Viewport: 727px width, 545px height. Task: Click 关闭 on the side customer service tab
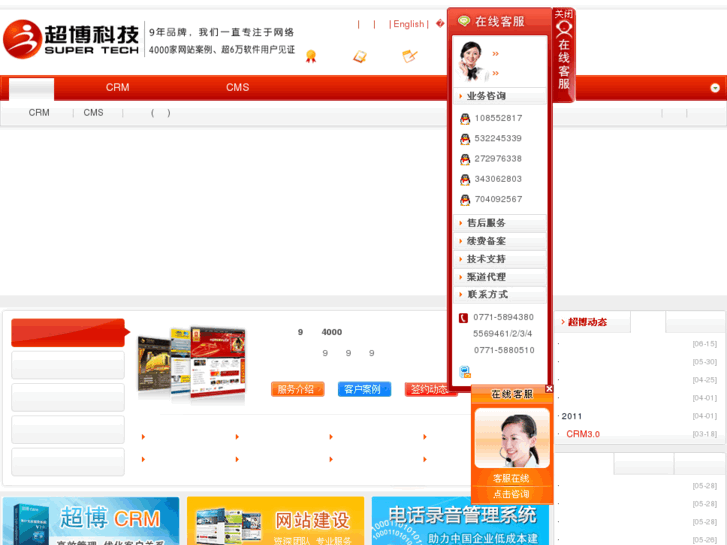[563, 14]
